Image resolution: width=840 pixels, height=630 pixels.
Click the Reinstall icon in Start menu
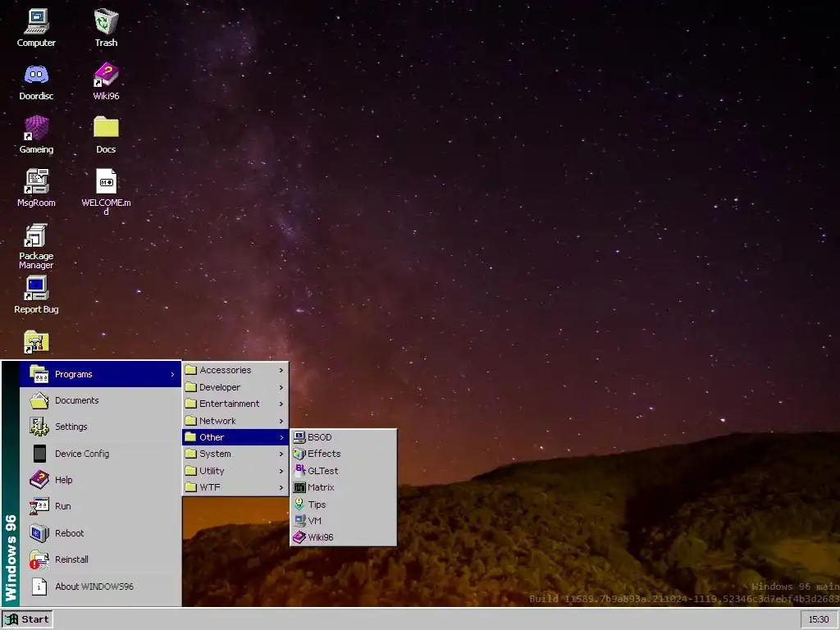(39, 559)
